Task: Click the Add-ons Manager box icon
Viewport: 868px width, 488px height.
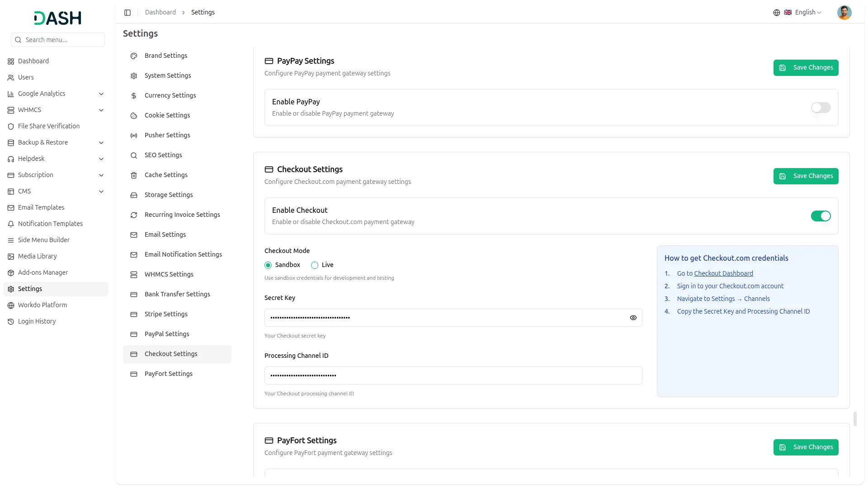Action: coord(11,273)
